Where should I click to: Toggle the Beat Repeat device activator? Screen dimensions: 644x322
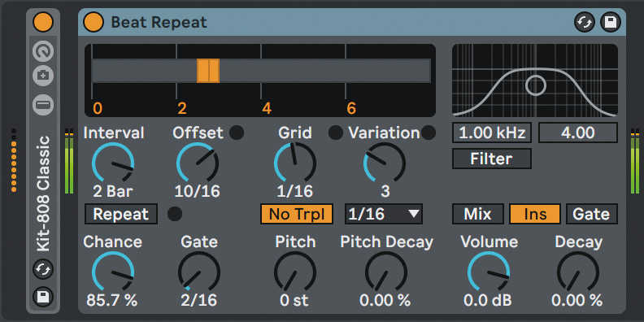(94, 22)
